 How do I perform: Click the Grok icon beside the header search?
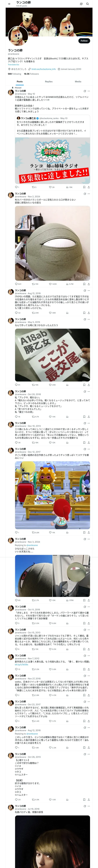[81, 4]
